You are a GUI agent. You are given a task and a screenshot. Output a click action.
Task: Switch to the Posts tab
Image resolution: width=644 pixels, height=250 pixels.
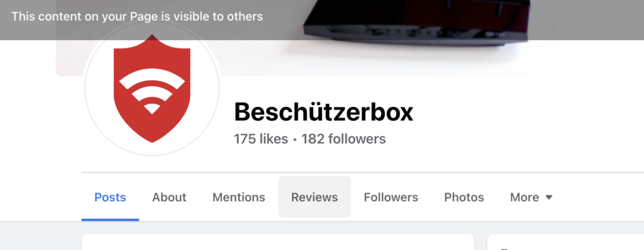110,197
